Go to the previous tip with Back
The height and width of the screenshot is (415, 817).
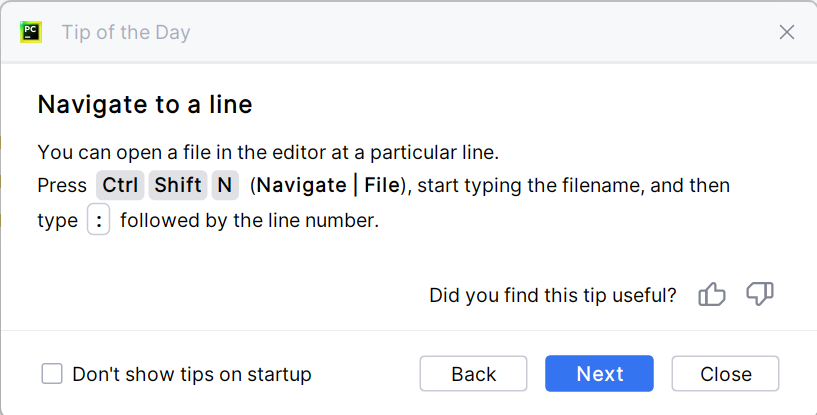(x=474, y=374)
